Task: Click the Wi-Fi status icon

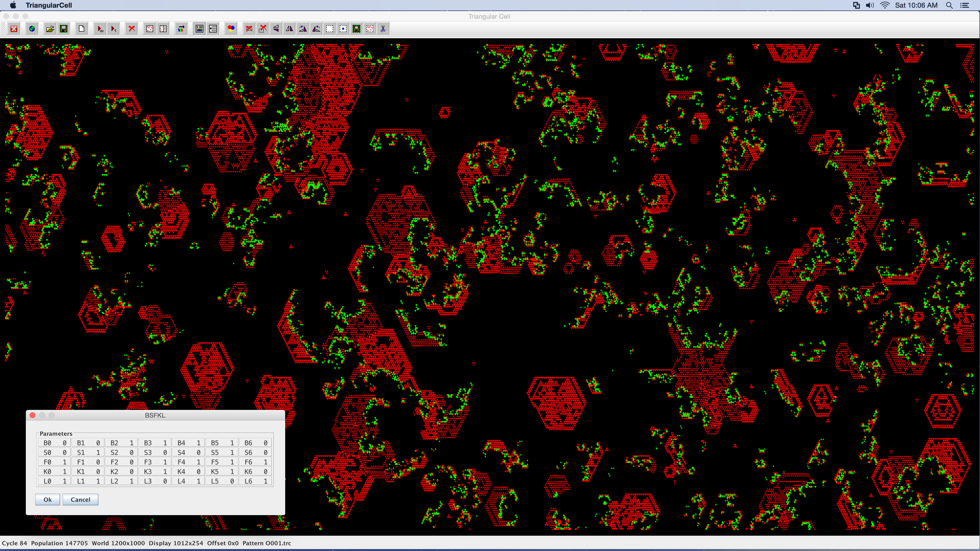Action: coord(885,5)
